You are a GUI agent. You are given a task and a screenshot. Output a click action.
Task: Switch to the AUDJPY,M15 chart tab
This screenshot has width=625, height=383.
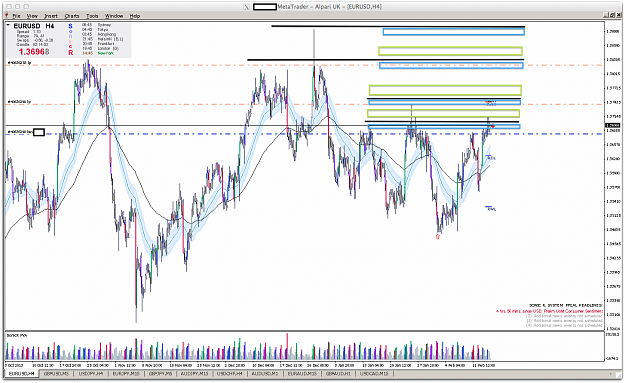(195, 374)
